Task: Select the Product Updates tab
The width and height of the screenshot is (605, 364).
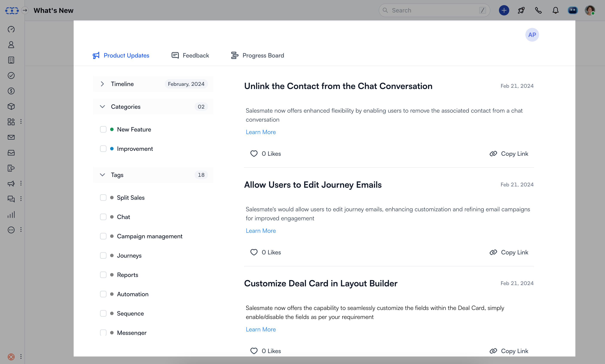Action: tap(121, 55)
